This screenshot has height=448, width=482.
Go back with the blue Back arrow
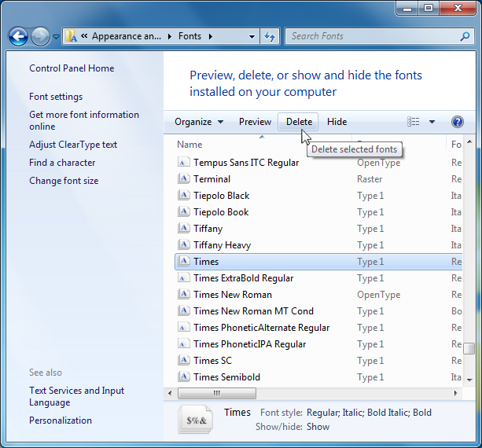pos(18,37)
